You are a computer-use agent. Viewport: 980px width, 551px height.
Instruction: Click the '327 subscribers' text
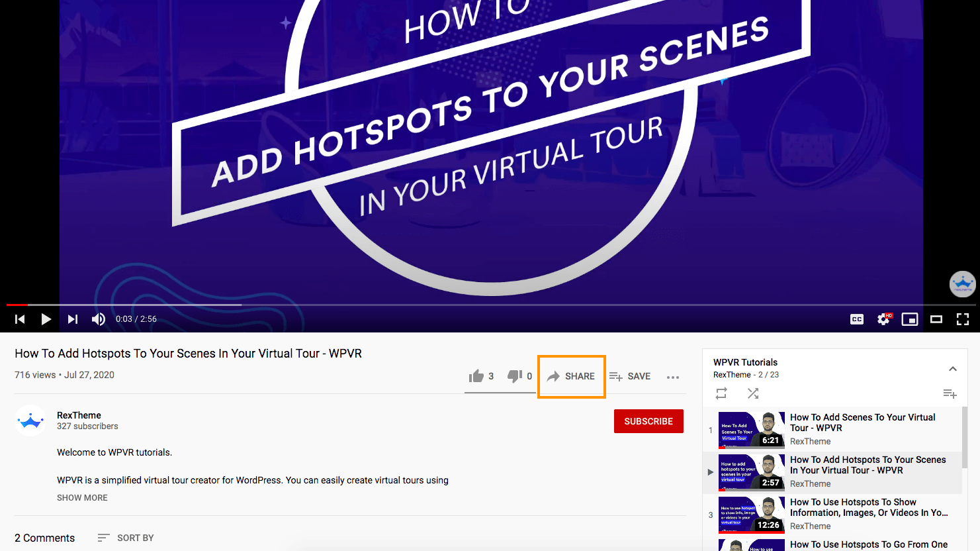[87, 426]
